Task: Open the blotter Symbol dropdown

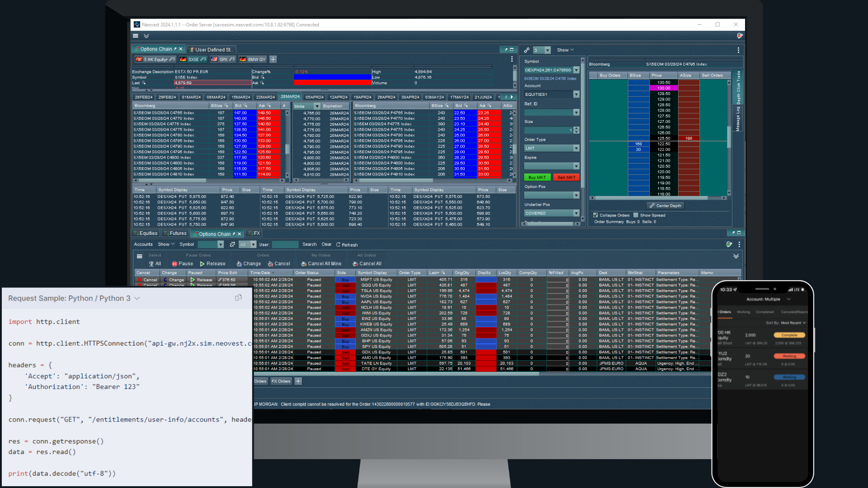Action: pyautogui.click(x=221, y=244)
